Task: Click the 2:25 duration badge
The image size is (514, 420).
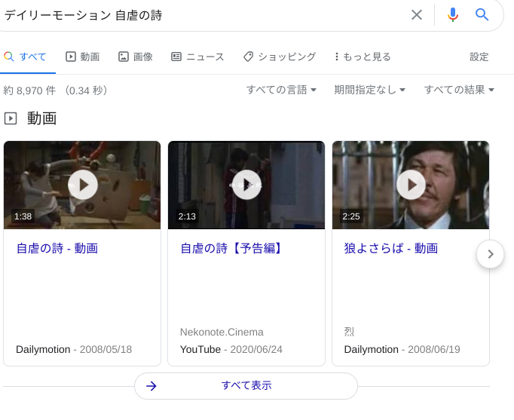Action: [x=351, y=216]
